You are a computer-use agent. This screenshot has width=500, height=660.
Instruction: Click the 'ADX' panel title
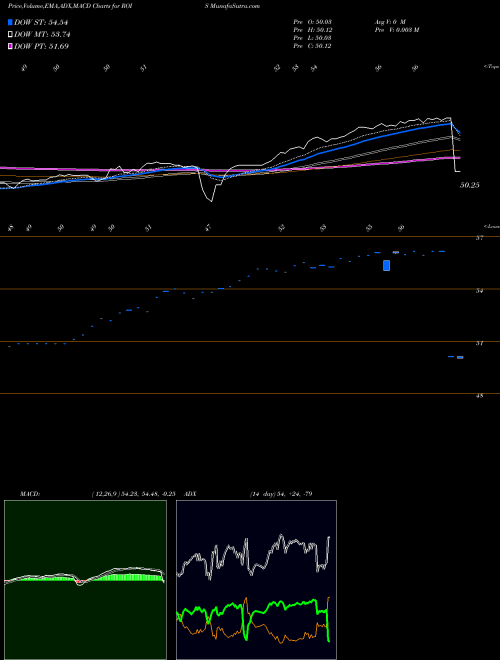(x=190, y=494)
